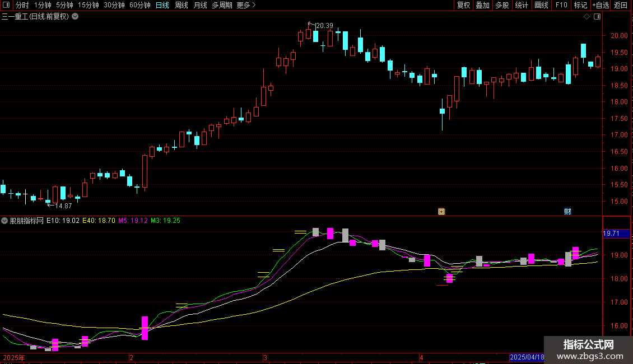The height and width of the screenshot is (364, 633).
Task: Click the 标记 mark button
Action: pyautogui.click(x=580, y=5)
